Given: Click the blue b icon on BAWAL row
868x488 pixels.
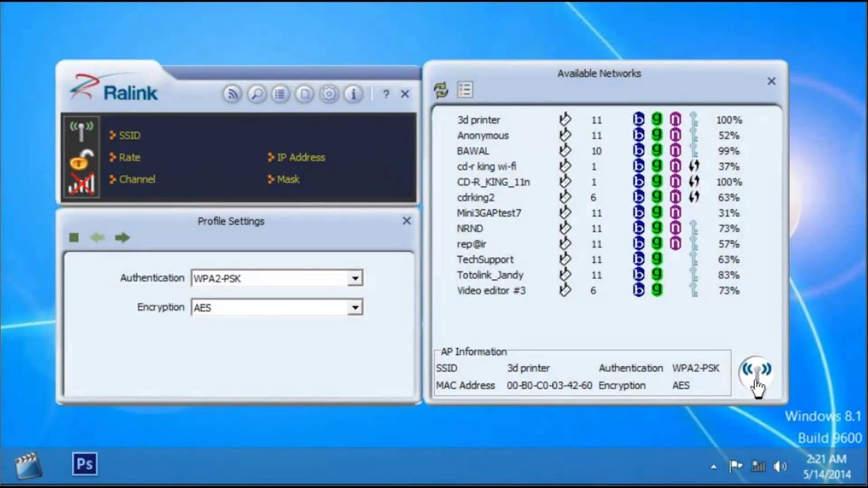Looking at the screenshot, I should (638, 151).
